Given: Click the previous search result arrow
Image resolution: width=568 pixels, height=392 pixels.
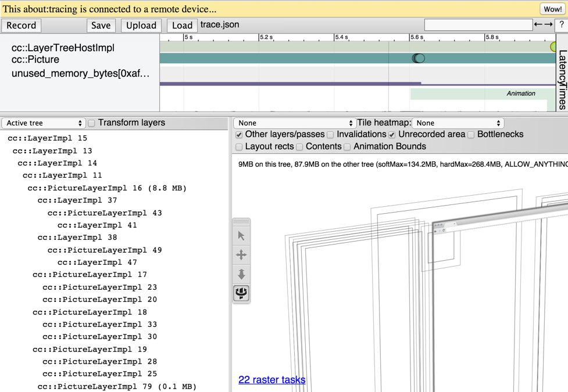Looking at the screenshot, I should point(538,25).
